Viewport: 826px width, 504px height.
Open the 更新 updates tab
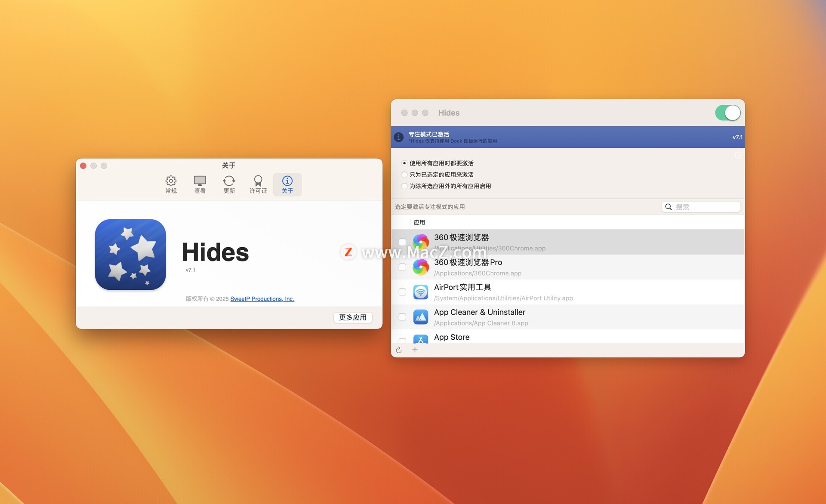point(229,184)
